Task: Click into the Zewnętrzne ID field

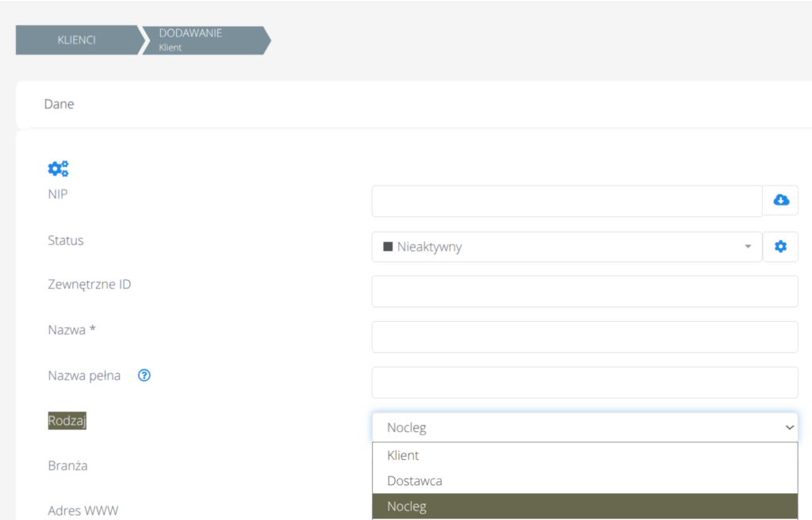Action: tap(584, 292)
